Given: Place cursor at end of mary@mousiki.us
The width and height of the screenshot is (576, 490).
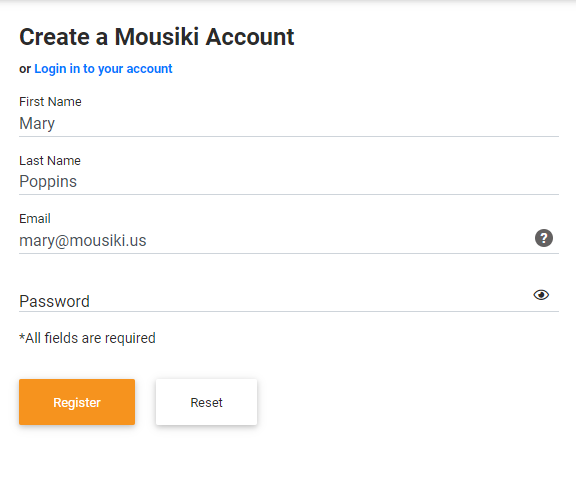Looking at the screenshot, I should pos(147,241).
